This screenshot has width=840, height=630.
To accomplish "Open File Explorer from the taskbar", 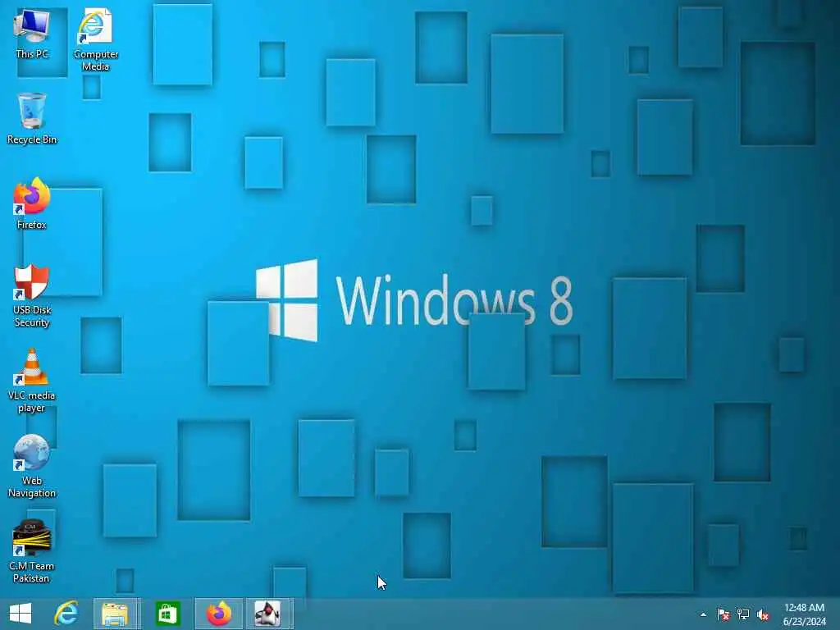I will (116, 614).
